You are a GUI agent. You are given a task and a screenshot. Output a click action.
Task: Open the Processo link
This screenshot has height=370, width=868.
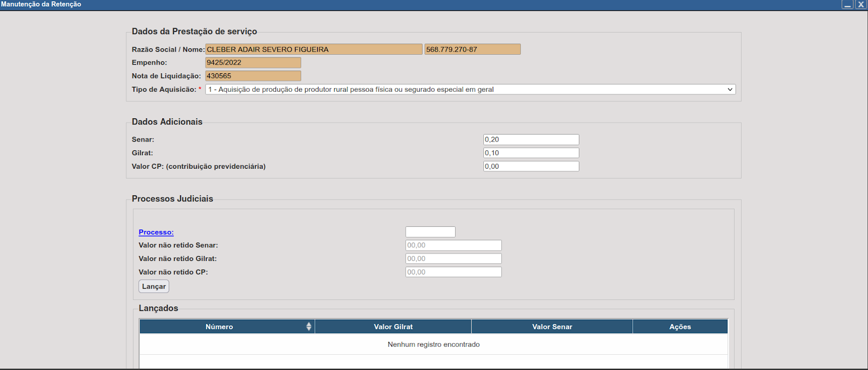(156, 232)
